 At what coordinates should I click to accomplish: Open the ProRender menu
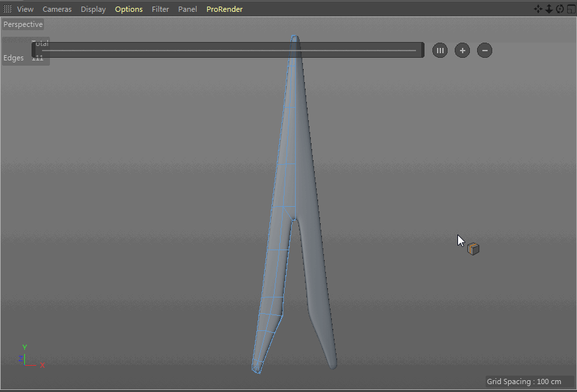224,9
